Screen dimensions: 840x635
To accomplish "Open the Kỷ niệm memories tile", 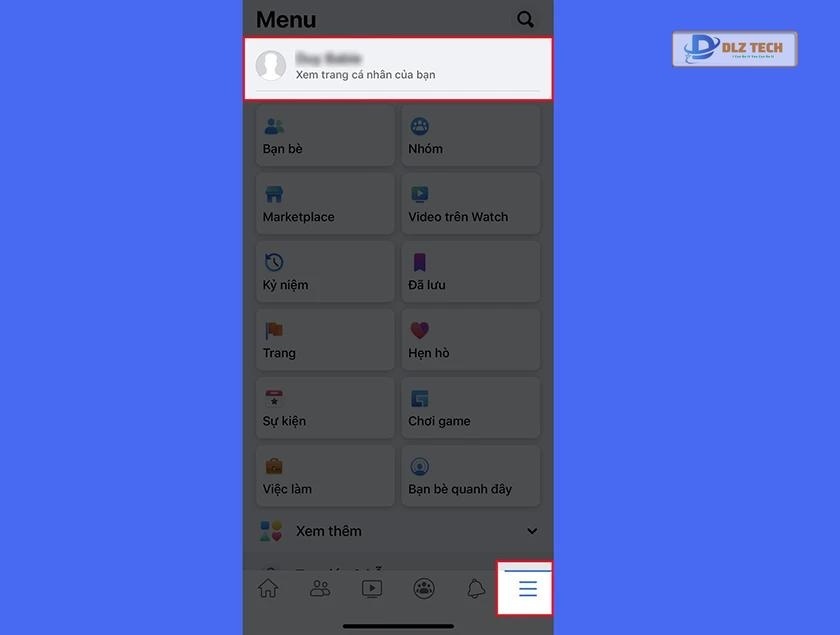I will (x=325, y=273).
